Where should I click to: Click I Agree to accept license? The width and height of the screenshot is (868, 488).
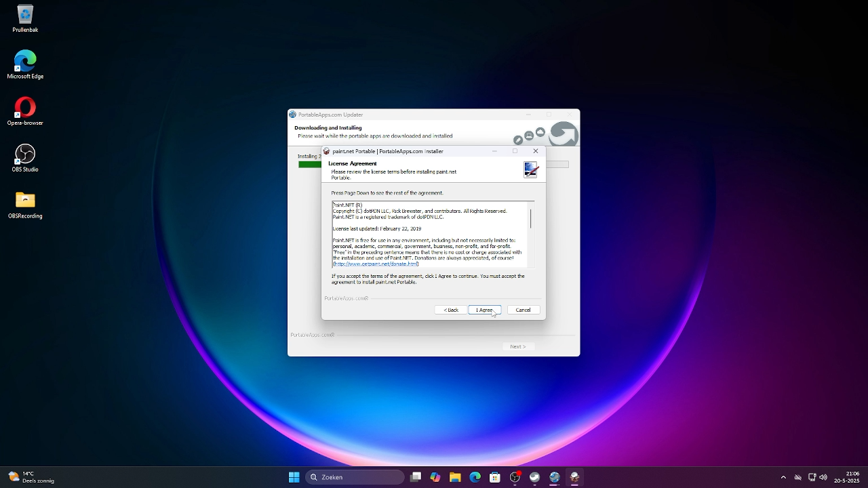tap(484, 310)
